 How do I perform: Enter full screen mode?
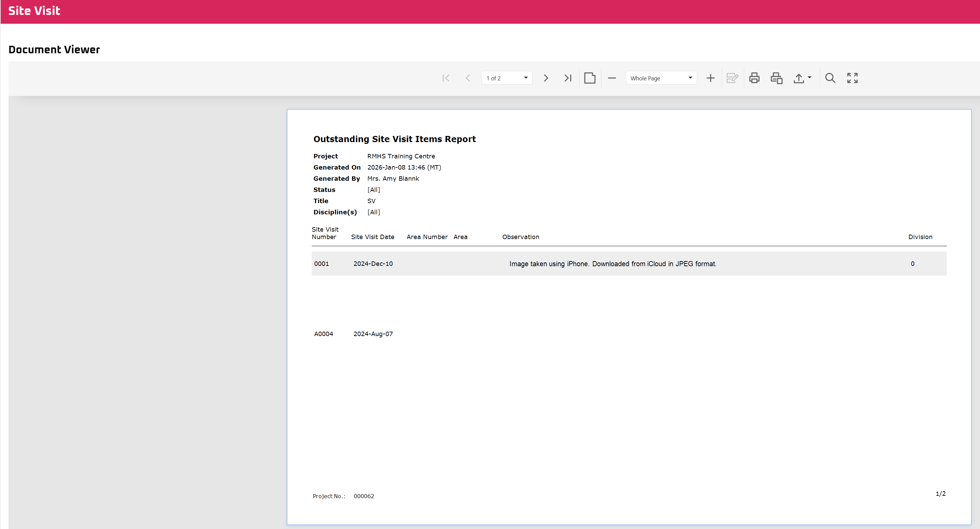click(x=852, y=78)
